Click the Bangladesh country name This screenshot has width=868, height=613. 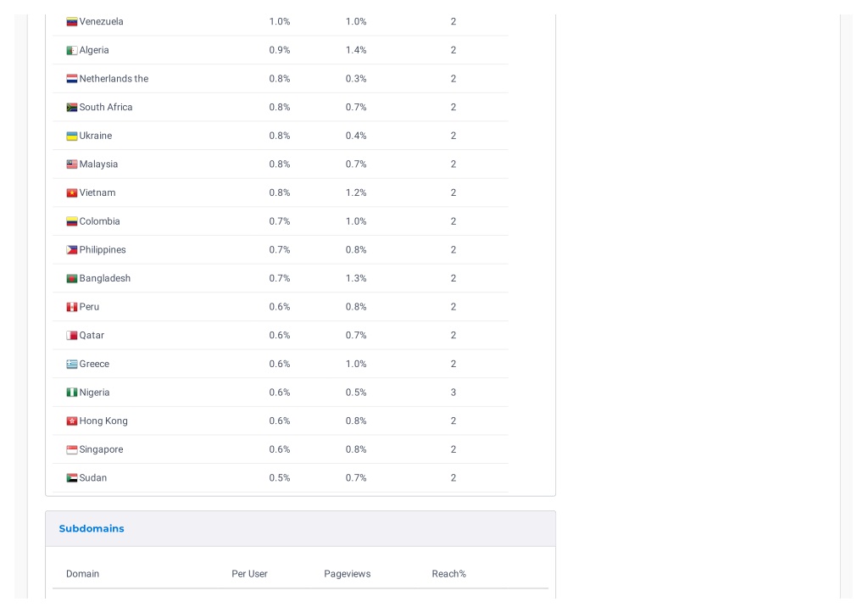click(104, 279)
